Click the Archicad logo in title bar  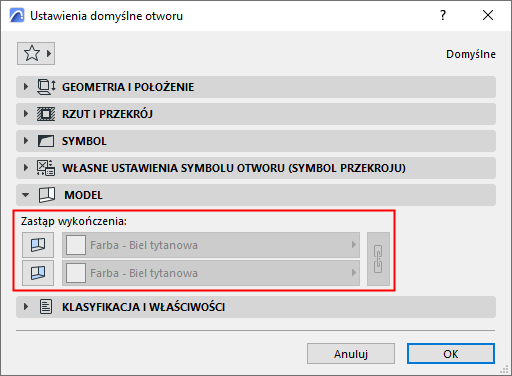click(17, 16)
